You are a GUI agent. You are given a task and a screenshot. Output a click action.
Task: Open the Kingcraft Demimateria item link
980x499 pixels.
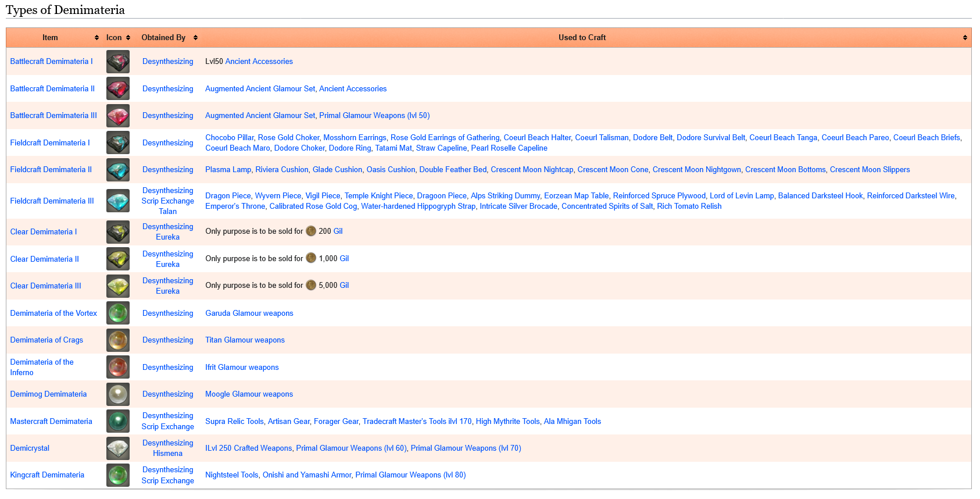[x=47, y=475]
